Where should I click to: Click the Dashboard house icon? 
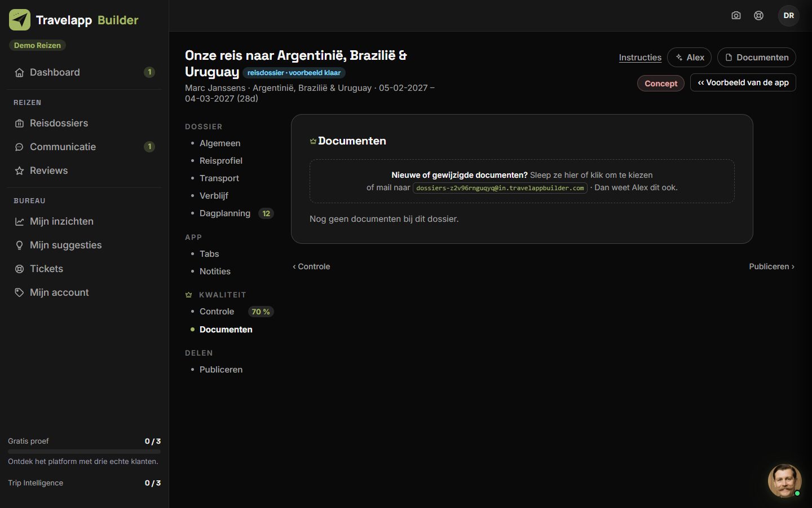(19, 72)
